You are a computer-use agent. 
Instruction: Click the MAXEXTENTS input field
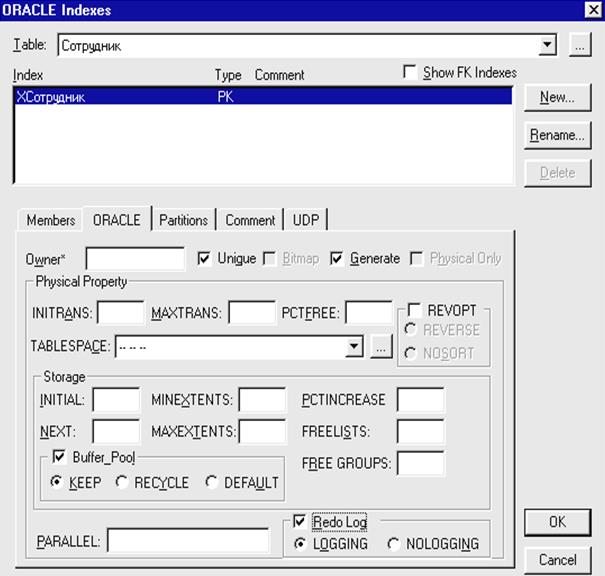click(262, 431)
